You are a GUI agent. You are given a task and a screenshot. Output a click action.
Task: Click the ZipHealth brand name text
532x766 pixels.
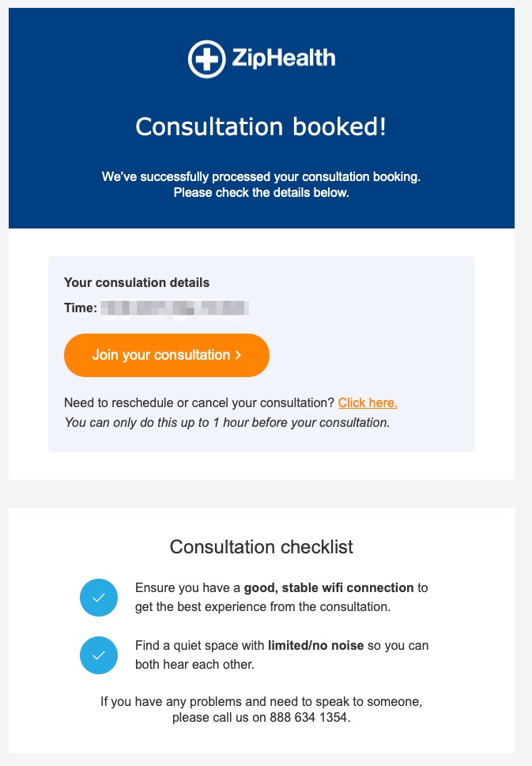283,58
